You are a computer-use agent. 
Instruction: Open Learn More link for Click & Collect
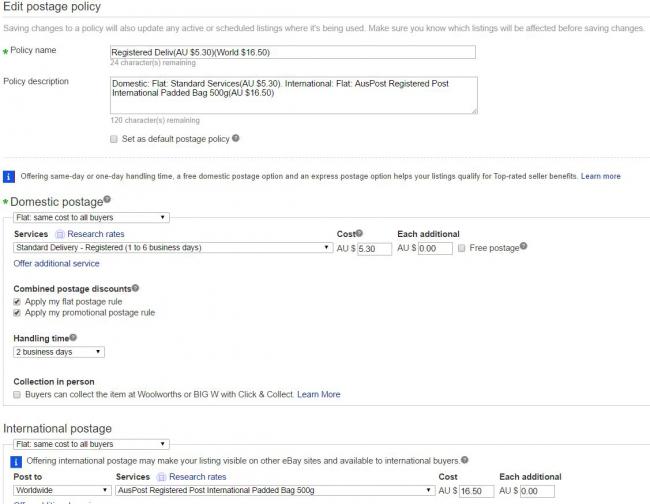[318, 394]
